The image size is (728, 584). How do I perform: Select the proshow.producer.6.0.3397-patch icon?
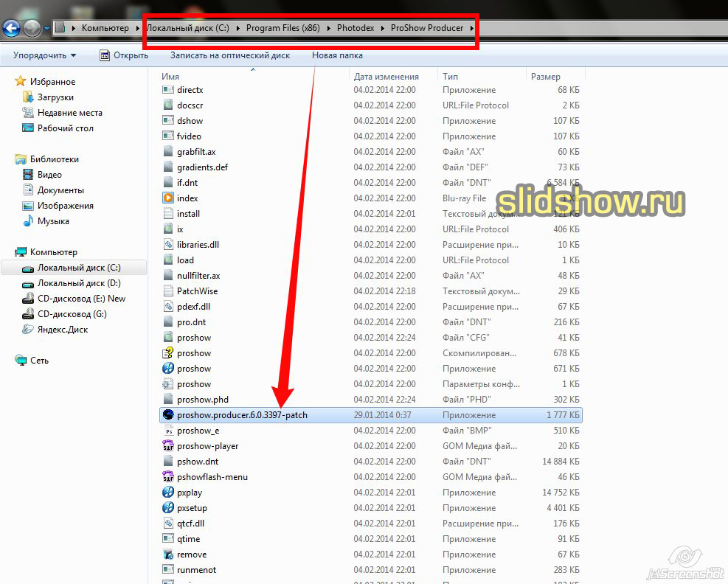167,415
